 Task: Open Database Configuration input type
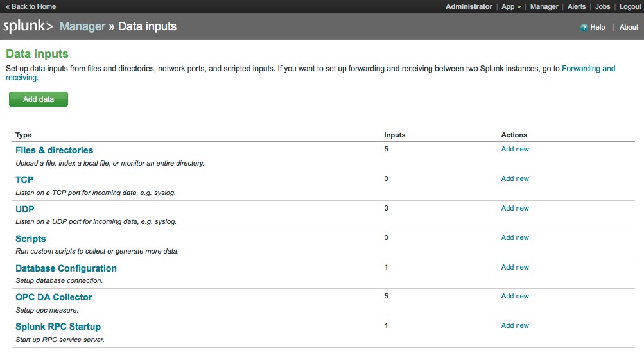[x=65, y=268]
